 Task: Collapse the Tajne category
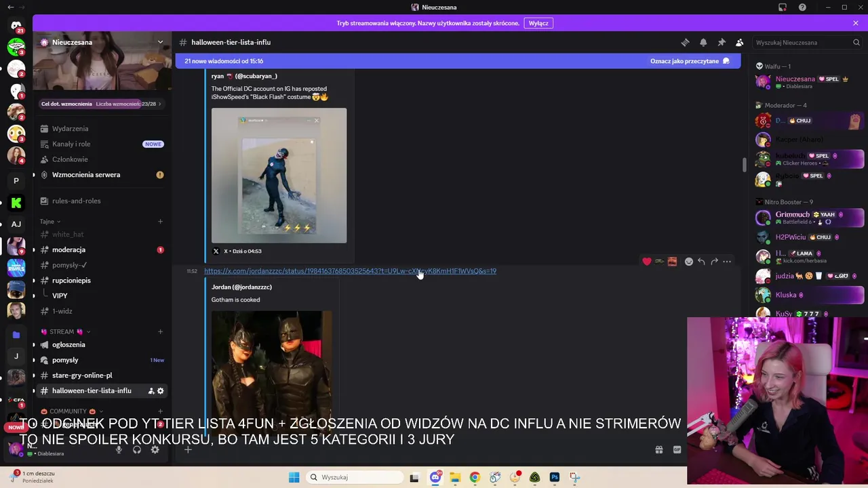coord(50,222)
